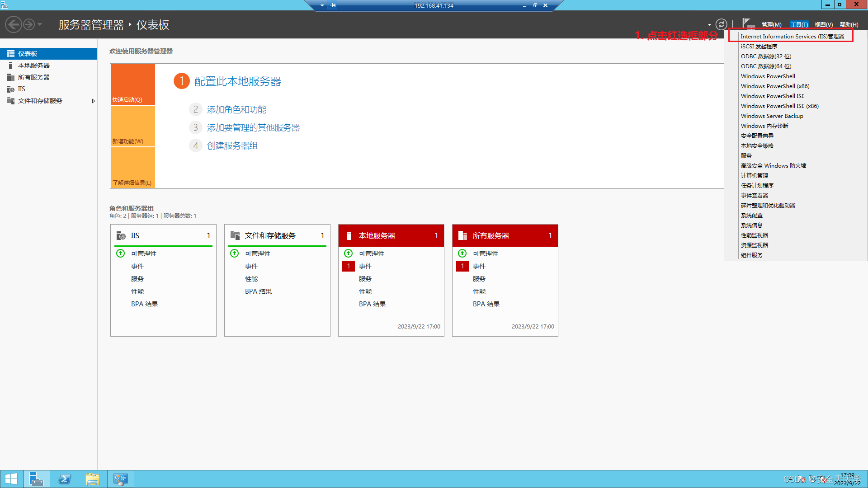868x488 pixels.
Task: Open 组件服务 entry
Action: [x=752, y=255]
